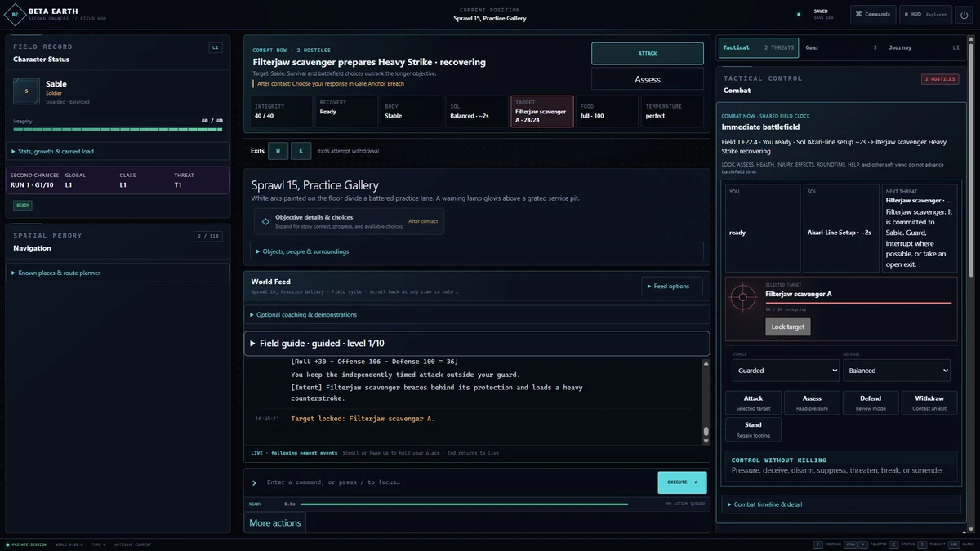The image size is (980, 551).
Task: Click the command prompt chevron icon
Action: 254,482
